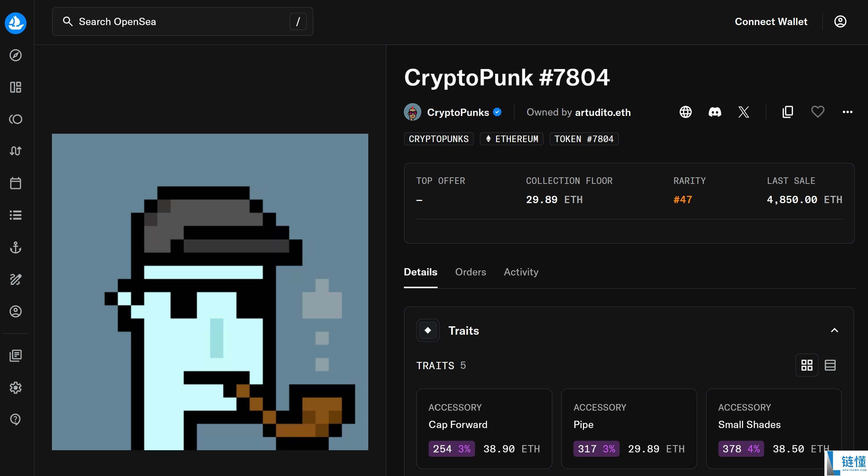Open owner artudito.eth profile
The image size is (868, 476).
point(603,112)
